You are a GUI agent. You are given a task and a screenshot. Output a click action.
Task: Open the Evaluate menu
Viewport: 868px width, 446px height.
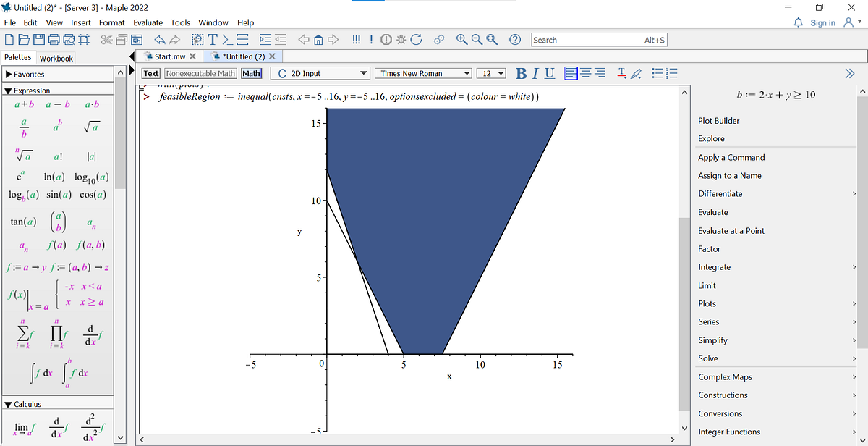click(x=148, y=22)
